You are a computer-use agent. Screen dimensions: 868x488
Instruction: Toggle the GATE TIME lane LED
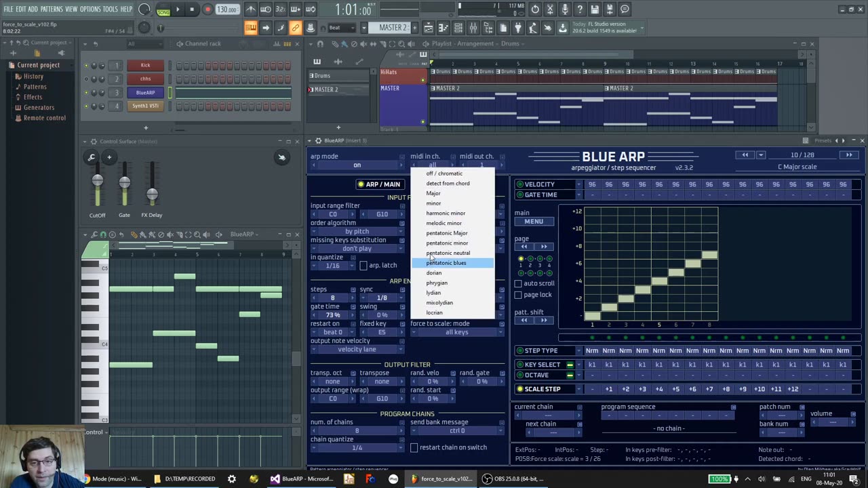pos(520,195)
